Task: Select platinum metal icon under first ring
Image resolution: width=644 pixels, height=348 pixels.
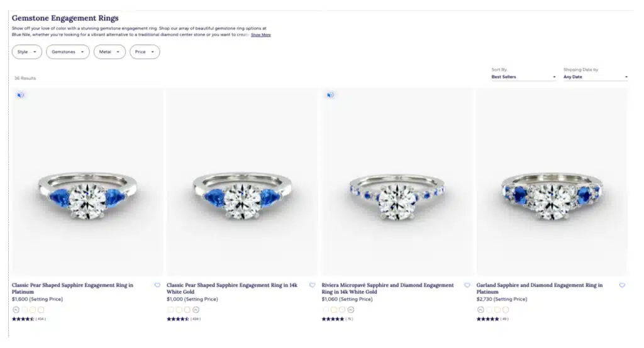Action: 16,310
